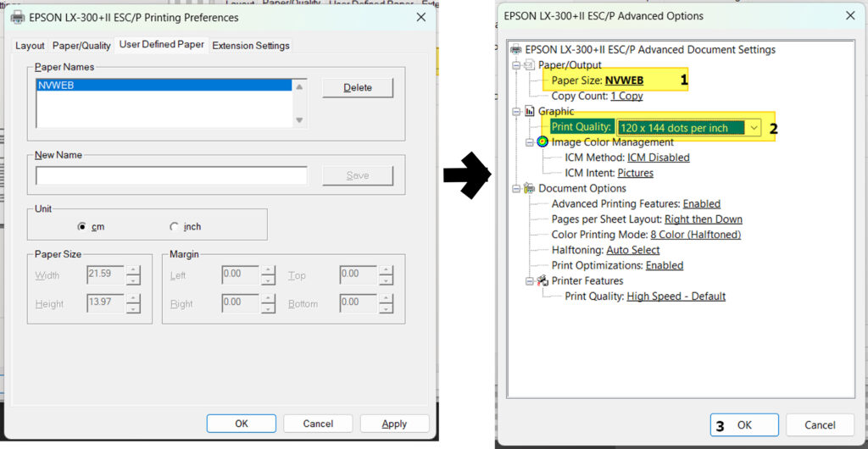Click the Printer Features icon

pyautogui.click(x=542, y=280)
